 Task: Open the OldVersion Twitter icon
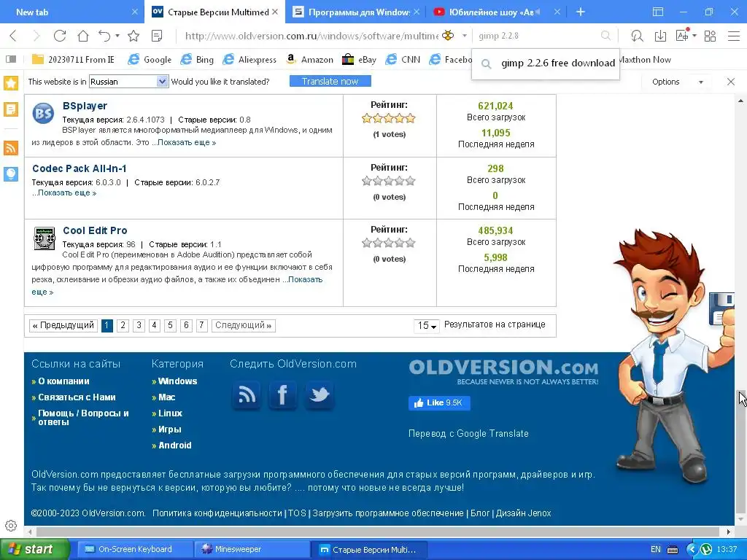click(320, 395)
